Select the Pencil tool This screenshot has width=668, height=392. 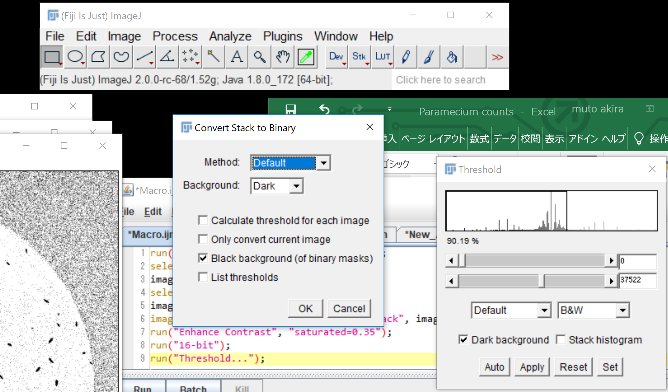click(406, 57)
